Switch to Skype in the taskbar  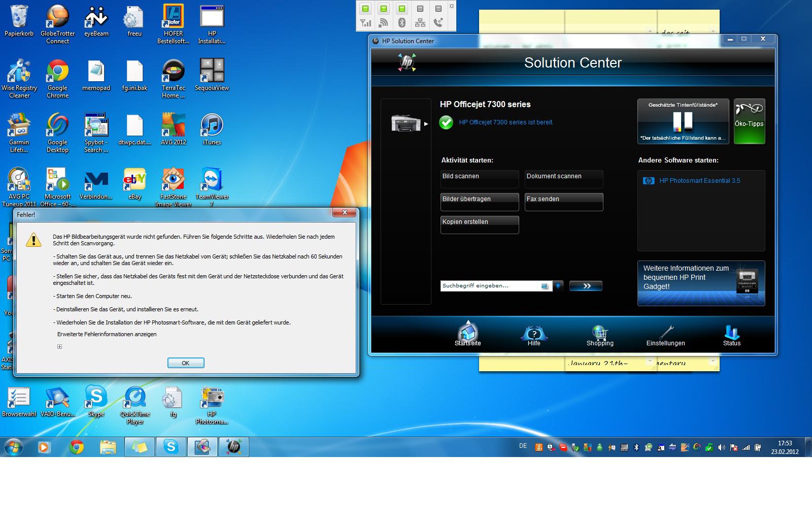171,447
